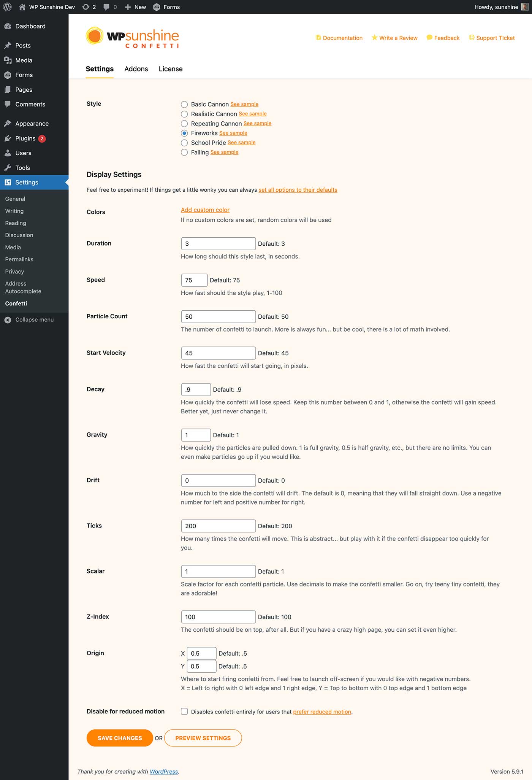Click the Forms sidebar icon
Viewport: 532px width, 780px height.
pos(8,75)
